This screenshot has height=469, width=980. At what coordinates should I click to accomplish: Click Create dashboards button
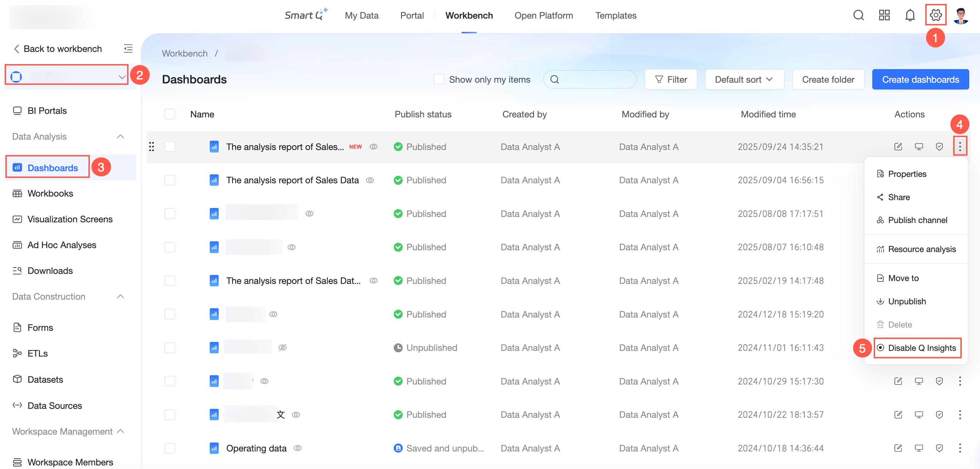tap(920, 79)
